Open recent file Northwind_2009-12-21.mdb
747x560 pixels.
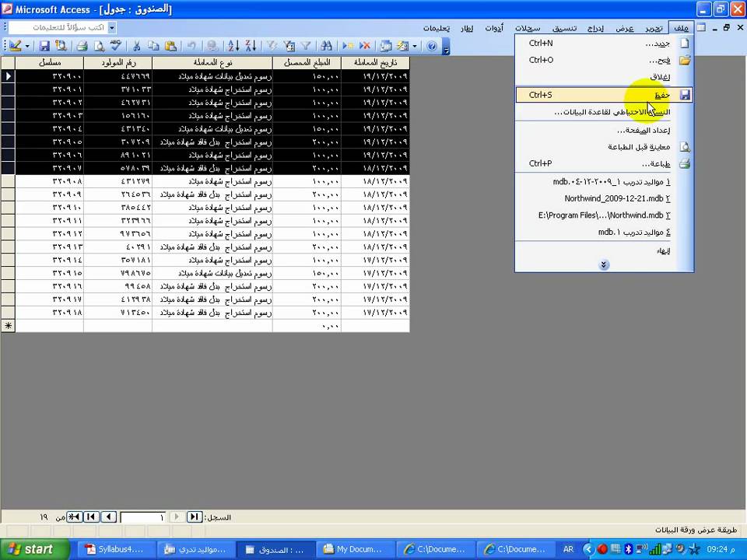[604, 198]
